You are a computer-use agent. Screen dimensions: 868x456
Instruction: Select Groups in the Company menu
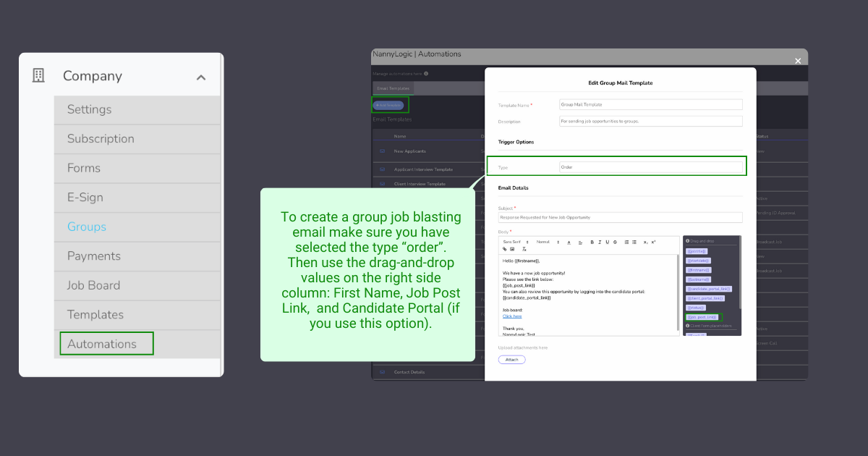[x=87, y=227]
